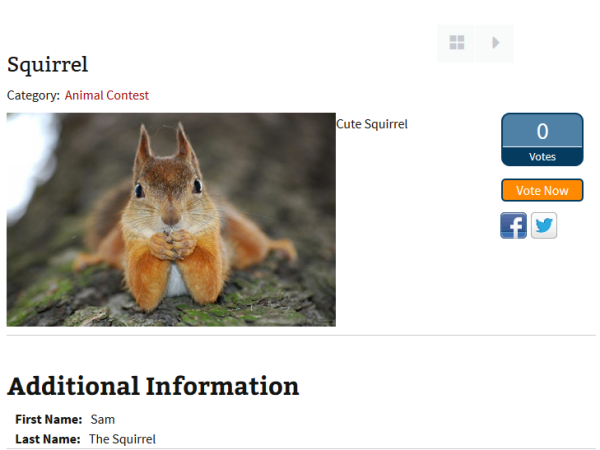Go to the next contest entry arrow
Image resolution: width=600 pixels, height=450 pixels.
click(495, 43)
